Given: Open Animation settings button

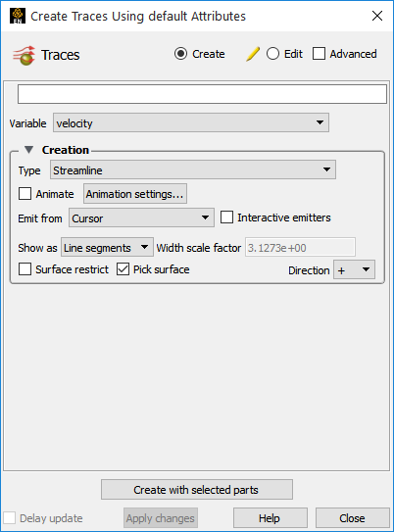Looking at the screenshot, I should (x=135, y=194).
